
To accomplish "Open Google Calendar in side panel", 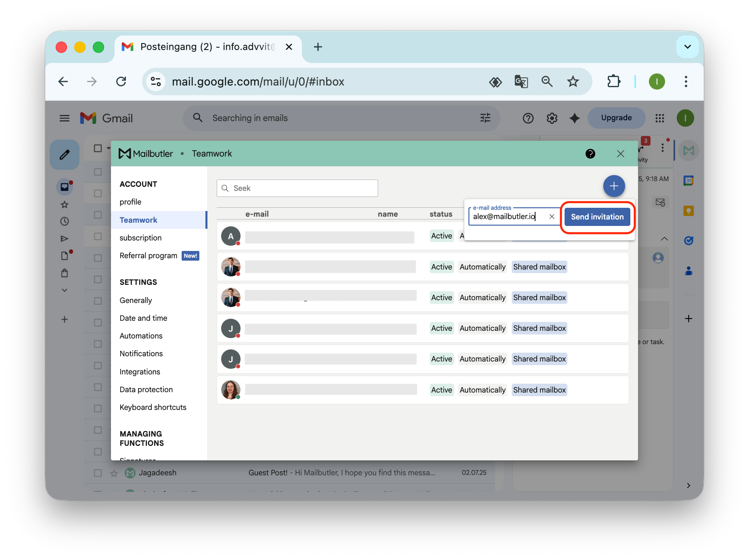I will coord(689,180).
